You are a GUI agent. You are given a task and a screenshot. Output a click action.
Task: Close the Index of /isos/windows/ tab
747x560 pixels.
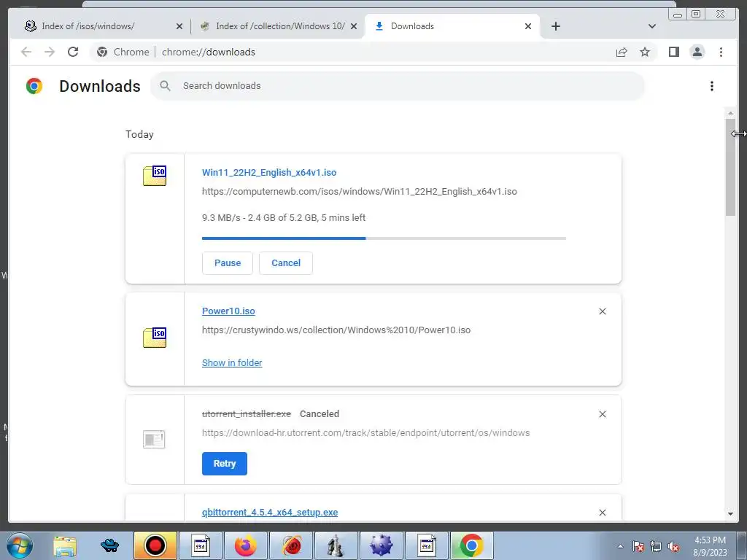pos(179,26)
